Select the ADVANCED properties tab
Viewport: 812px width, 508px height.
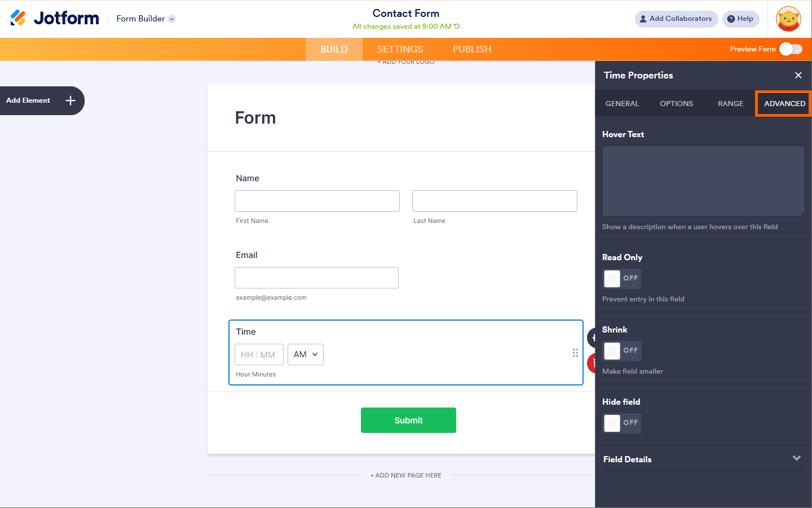784,103
